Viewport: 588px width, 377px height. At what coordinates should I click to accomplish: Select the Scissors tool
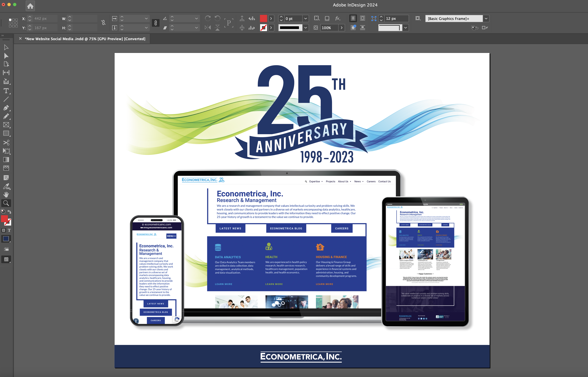6,143
